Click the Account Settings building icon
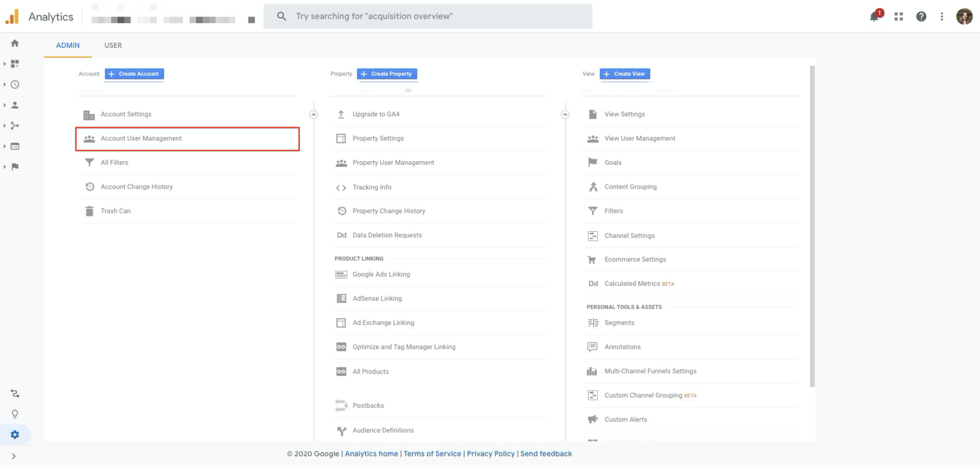This screenshot has height=465, width=980. (x=89, y=114)
